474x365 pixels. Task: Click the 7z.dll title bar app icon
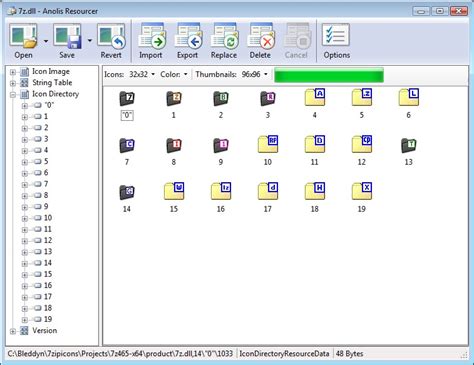(12, 11)
